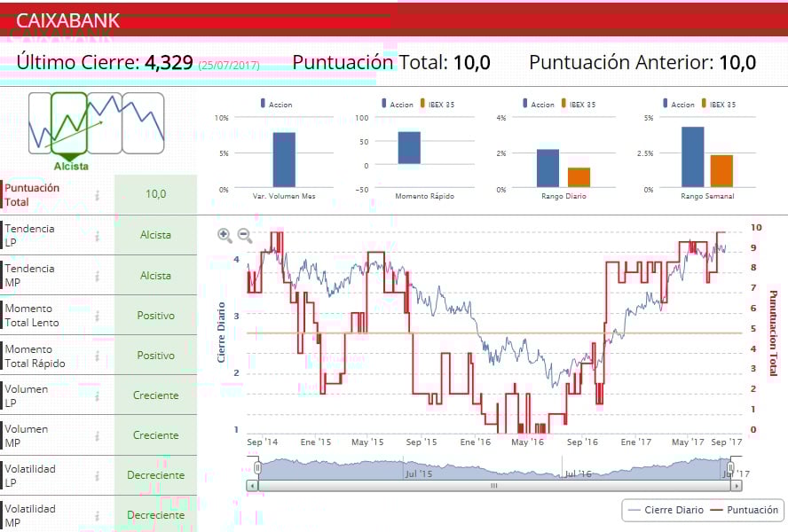
Task: Click the Alcista value for Tendencia MP
Action: tap(156, 275)
